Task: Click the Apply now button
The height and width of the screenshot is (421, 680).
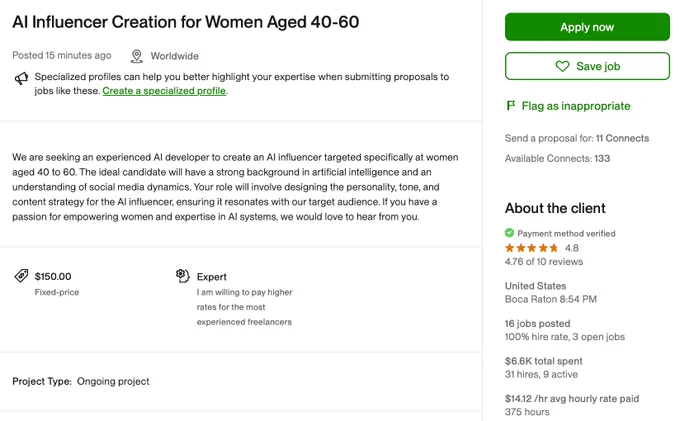Action: coord(587,27)
